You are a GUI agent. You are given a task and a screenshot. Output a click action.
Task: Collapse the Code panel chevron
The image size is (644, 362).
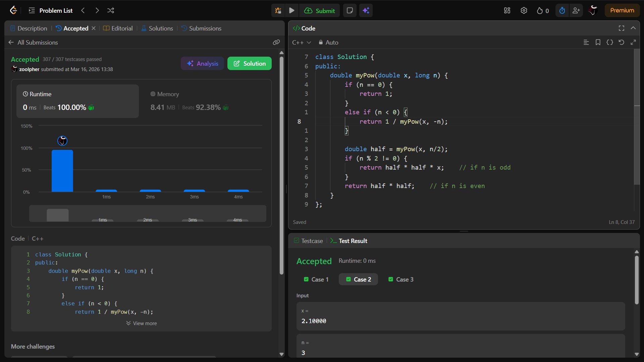pos(633,28)
